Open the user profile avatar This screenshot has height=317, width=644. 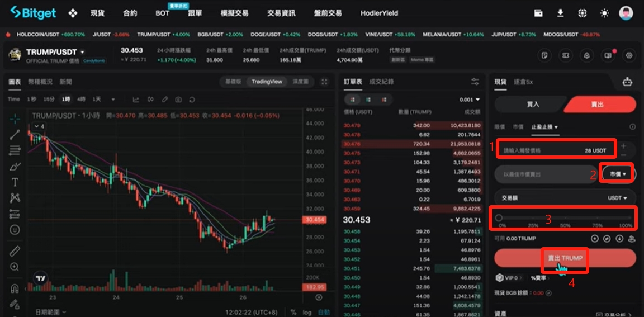(626, 13)
